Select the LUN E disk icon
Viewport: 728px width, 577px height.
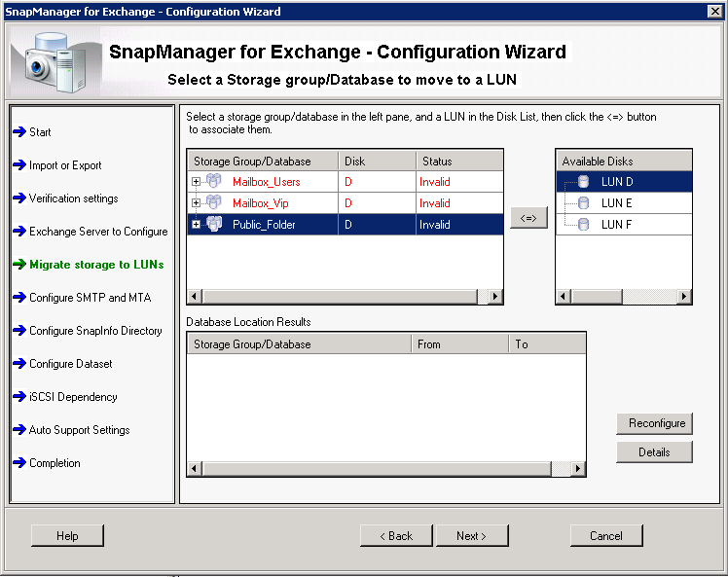[x=583, y=203]
